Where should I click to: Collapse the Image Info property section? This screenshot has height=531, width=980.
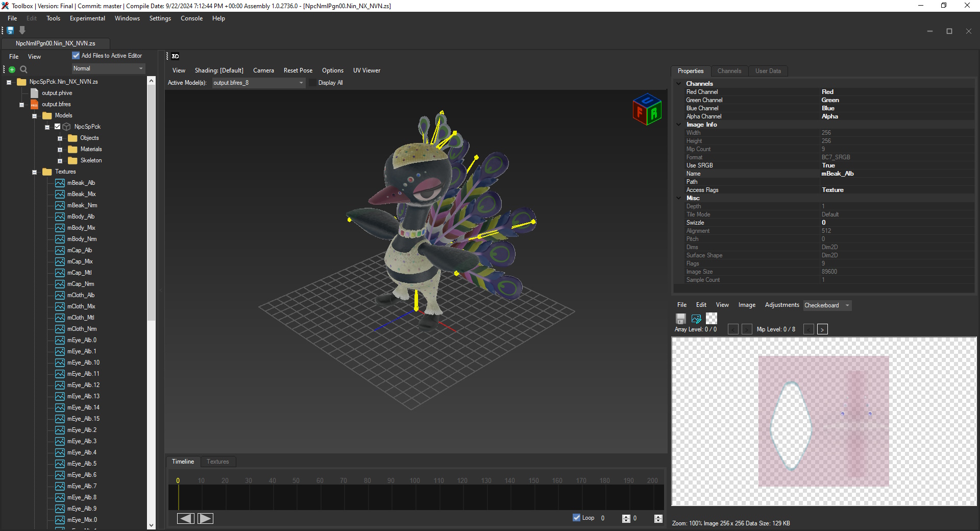679,125
